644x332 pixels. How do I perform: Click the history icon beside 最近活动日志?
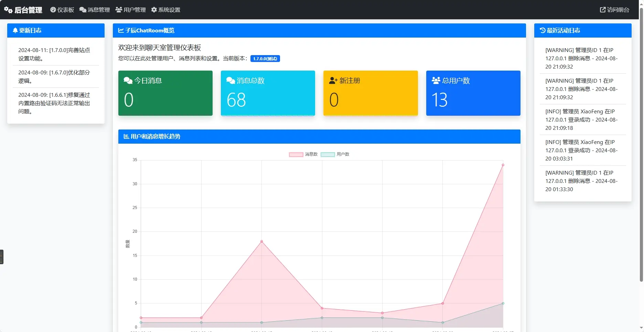pos(543,31)
